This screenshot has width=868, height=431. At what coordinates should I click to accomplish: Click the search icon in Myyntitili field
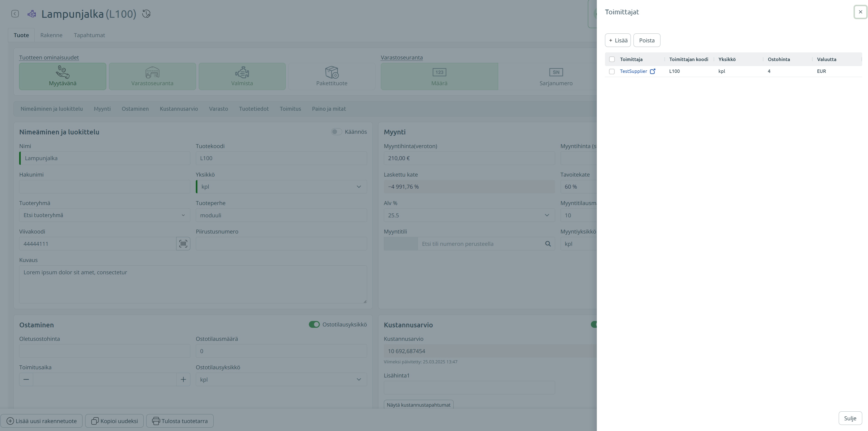548,244
